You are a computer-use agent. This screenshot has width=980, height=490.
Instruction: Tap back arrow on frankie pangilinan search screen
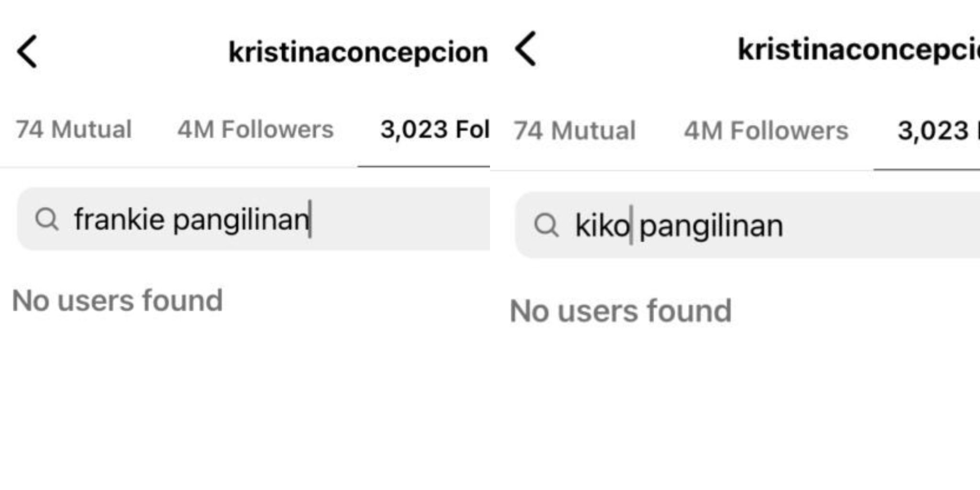(27, 52)
